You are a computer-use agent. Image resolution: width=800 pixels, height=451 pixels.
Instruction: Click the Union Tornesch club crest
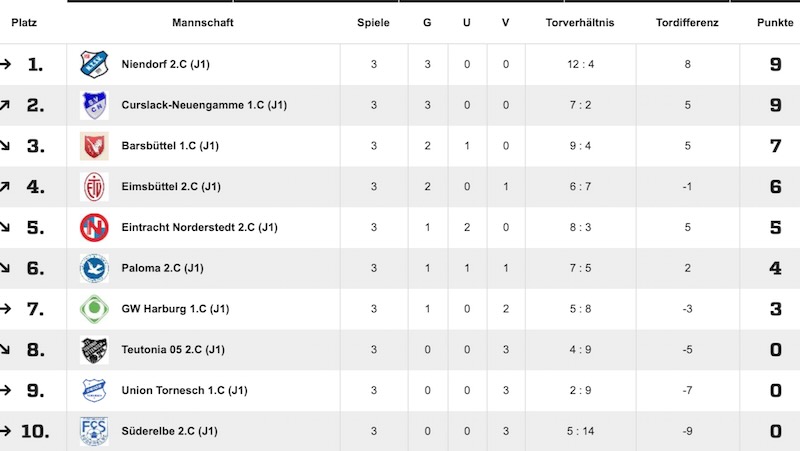coord(94,391)
